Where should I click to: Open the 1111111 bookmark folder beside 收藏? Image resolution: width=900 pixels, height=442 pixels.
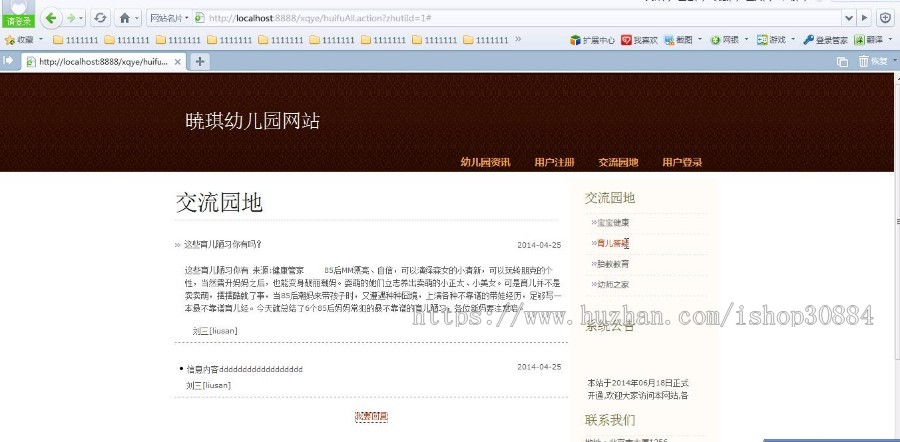coord(76,40)
